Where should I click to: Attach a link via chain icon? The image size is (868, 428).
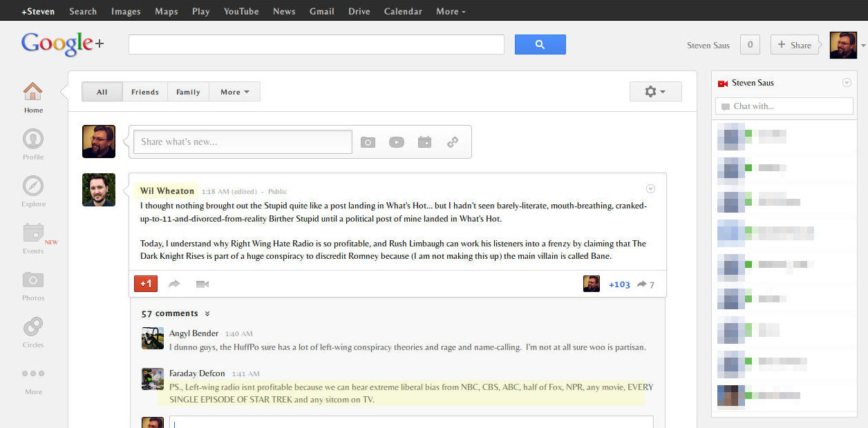[453, 142]
